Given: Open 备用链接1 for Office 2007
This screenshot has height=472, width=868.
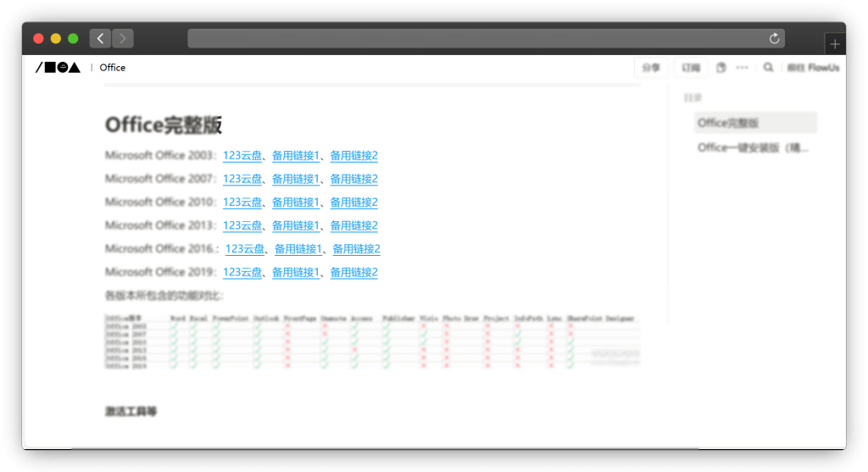Looking at the screenshot, I should tap(296, 179).
